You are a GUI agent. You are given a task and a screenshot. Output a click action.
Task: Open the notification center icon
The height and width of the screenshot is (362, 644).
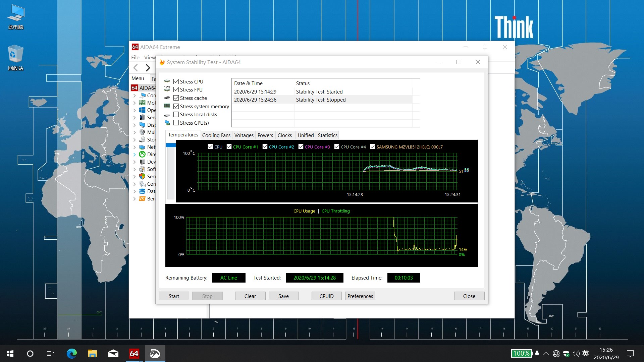[x=630, y=354]
